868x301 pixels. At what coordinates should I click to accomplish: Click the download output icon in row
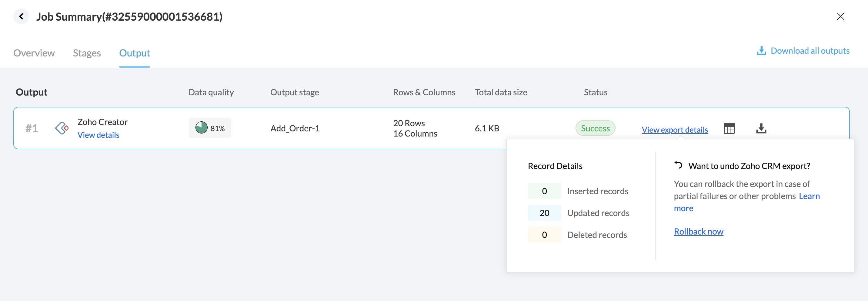tap(761, 129)
